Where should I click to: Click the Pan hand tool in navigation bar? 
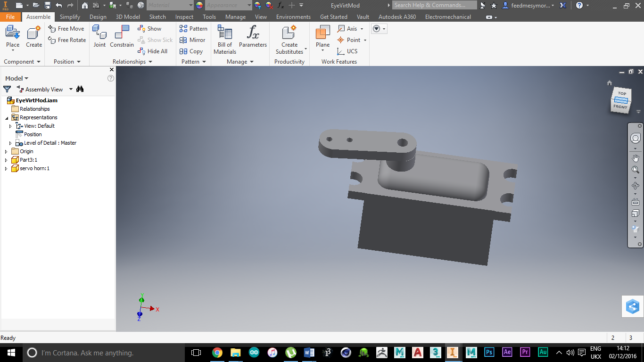(x=636, y=157)
